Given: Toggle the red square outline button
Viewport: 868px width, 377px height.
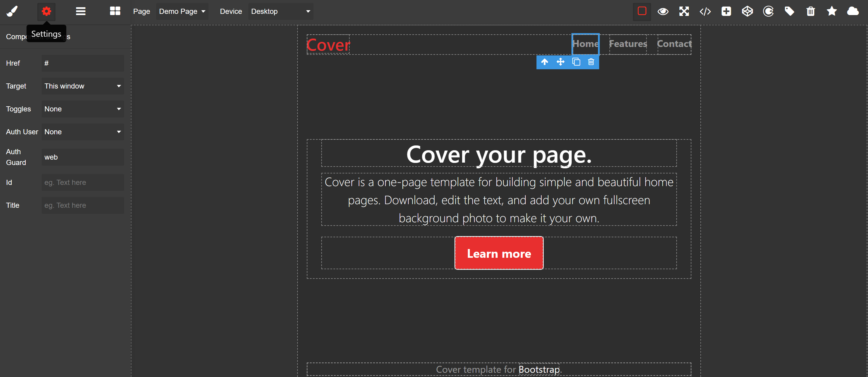Looking at the screenshot, I should pyautogui.click(x=642, y=11).
